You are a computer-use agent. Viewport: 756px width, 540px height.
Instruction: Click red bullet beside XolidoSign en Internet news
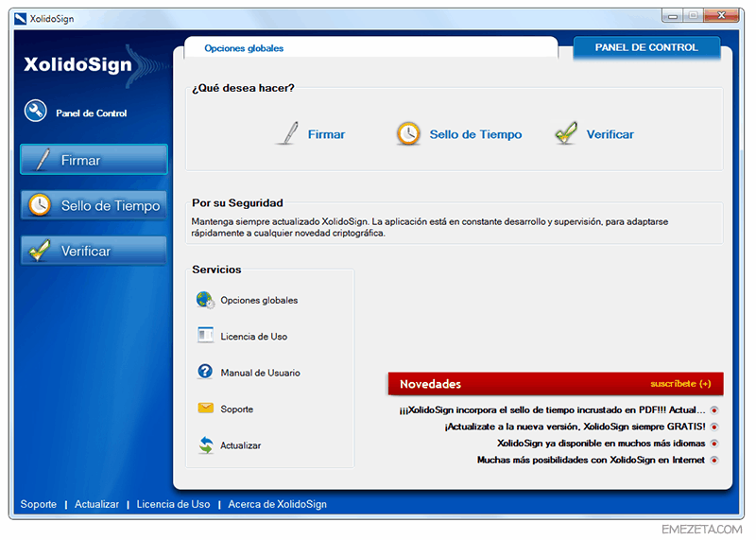point(714,460)
